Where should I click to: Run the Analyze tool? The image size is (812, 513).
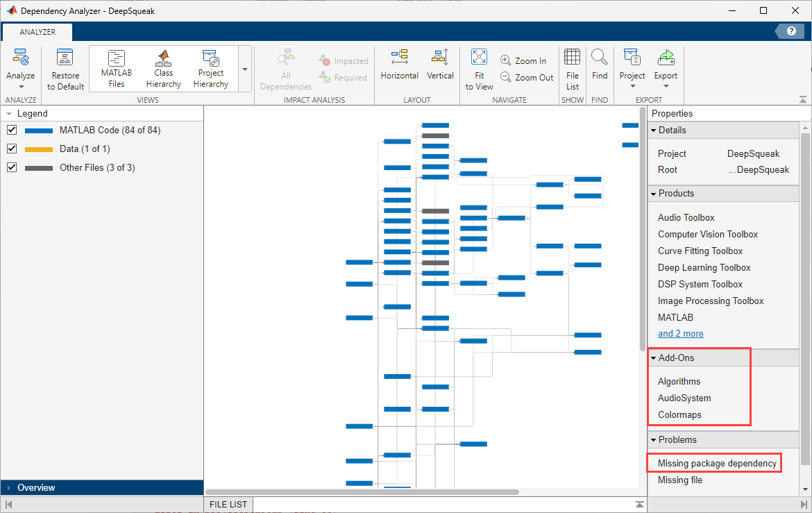tap(20, 67)
